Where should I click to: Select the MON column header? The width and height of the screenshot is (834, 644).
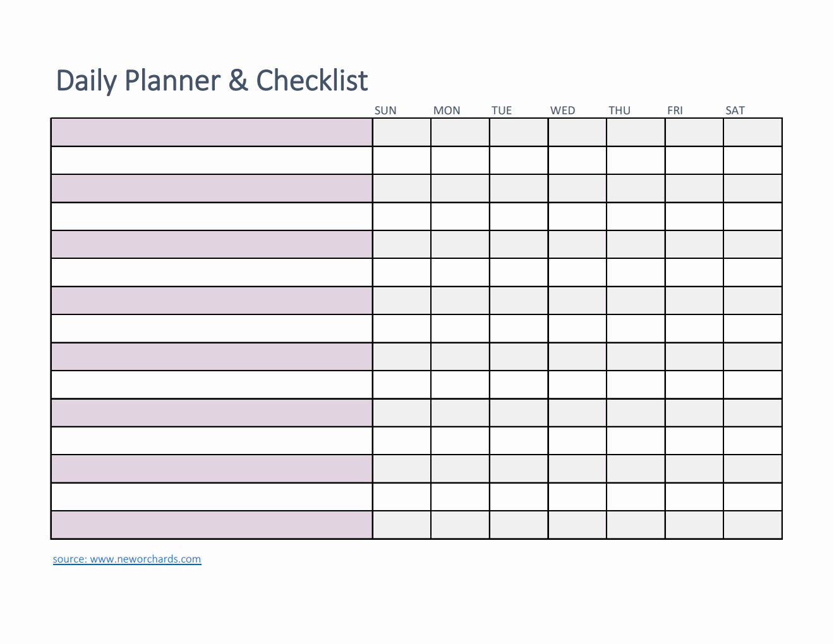pos(447,110)
